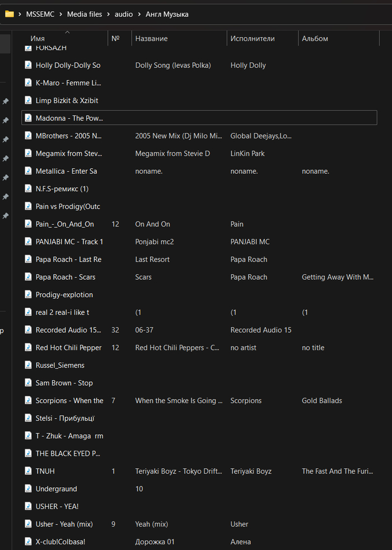Expand the chevron before Англ Музыка in the path
Viewport: 392px width, 550px height.
click(x=139, y=15)
